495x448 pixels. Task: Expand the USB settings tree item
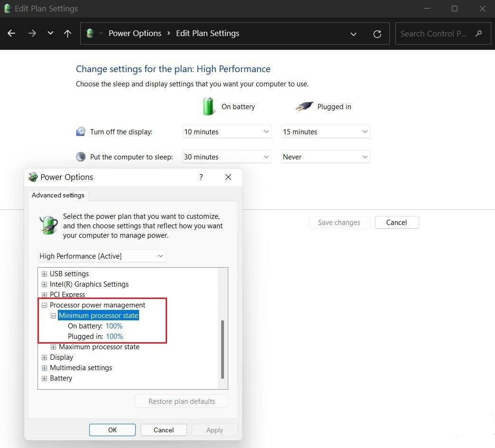coord(44,274)
